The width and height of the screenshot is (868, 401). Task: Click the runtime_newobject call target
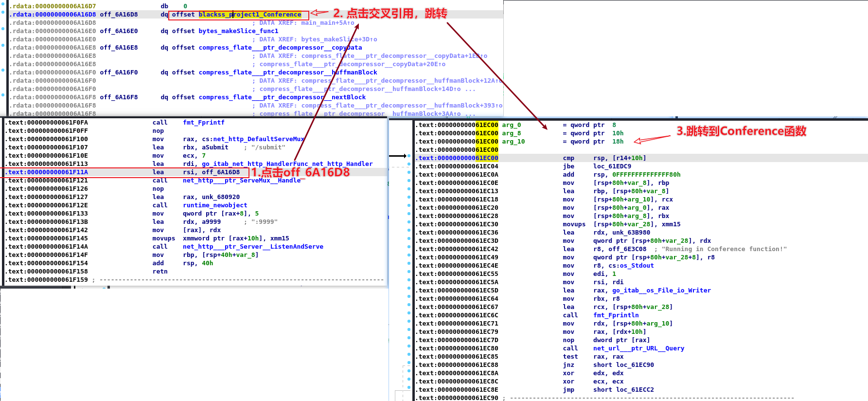click(215, 205)
